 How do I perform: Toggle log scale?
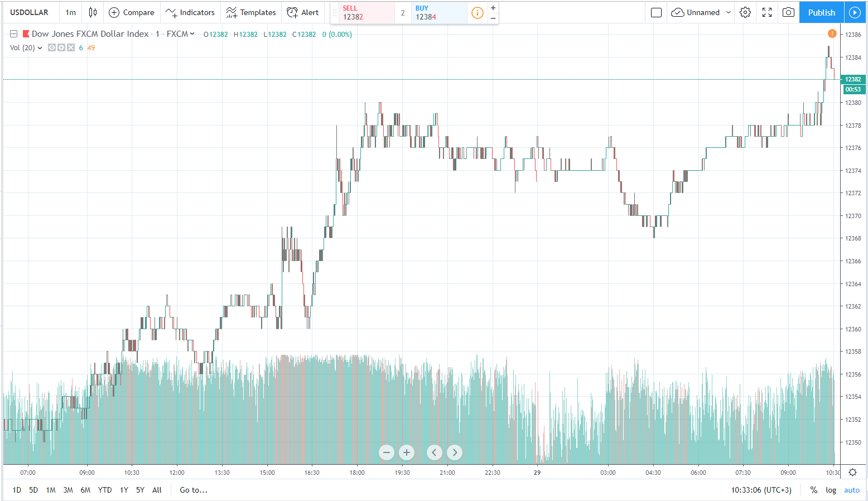click(831, 490)
